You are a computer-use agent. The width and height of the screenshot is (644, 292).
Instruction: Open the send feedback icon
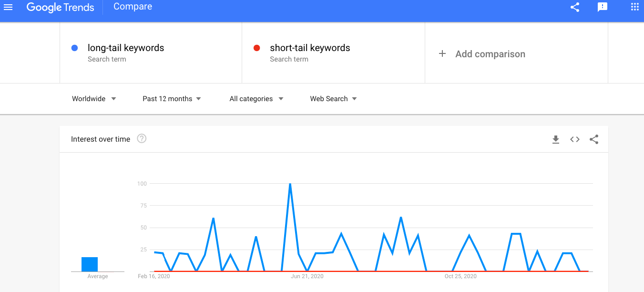coord(603,7)
